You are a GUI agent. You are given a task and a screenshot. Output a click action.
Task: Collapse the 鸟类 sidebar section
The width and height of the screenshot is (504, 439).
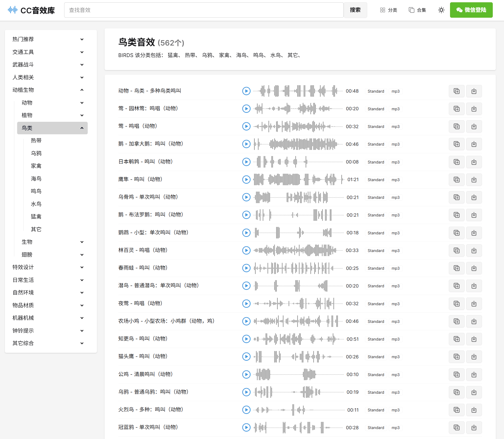coord(82,128)
